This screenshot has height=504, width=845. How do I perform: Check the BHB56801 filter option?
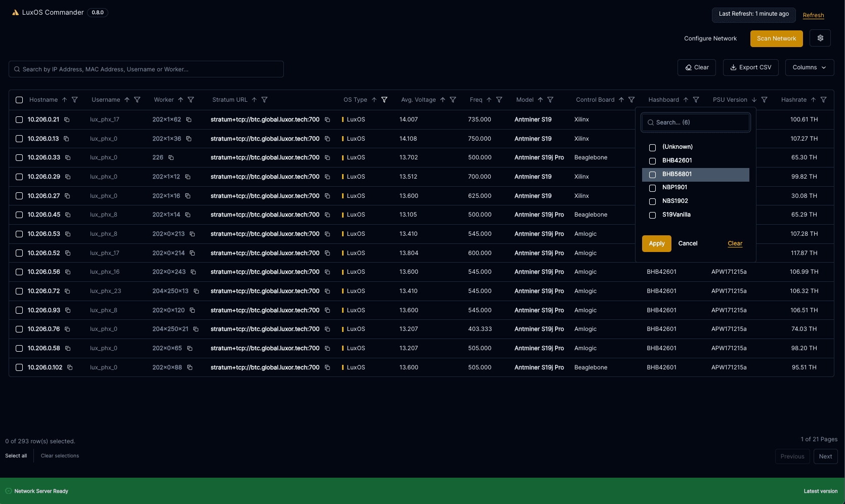[x=652, y=175]
